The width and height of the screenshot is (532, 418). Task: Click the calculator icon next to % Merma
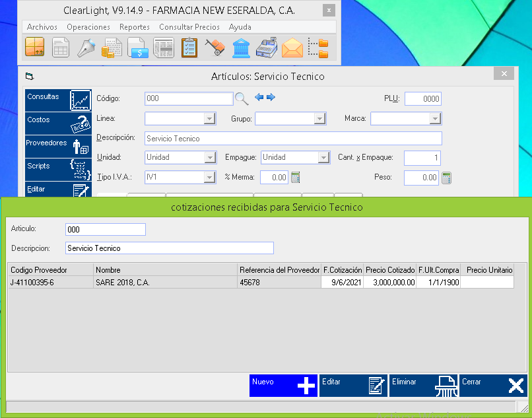(296, 177)
